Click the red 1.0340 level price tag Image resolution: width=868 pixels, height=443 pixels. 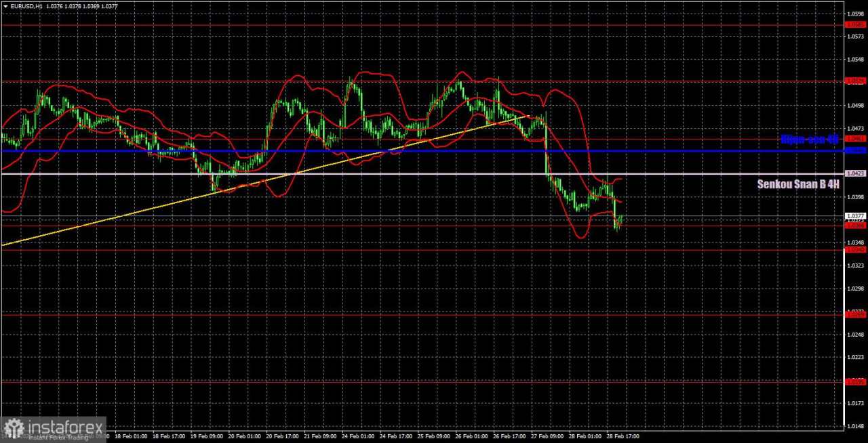click(x=854, y=250)
